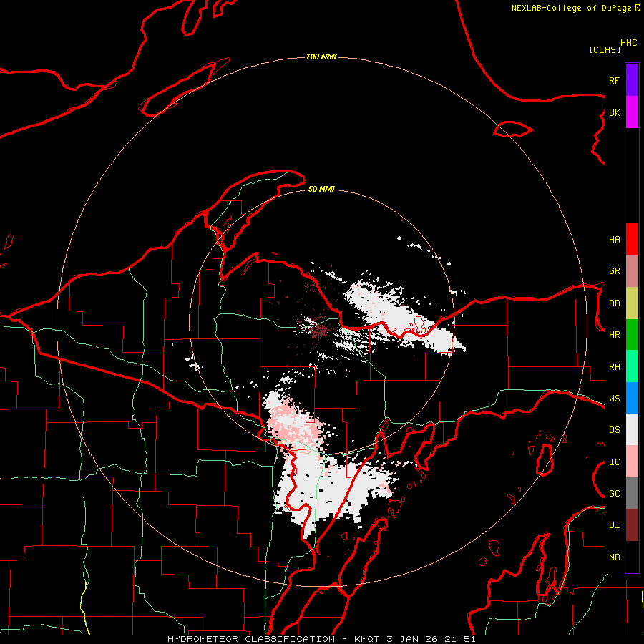The image size is (644, 644).
Task: Click the UK magenta legend swatch
Action: click(632, 112)
